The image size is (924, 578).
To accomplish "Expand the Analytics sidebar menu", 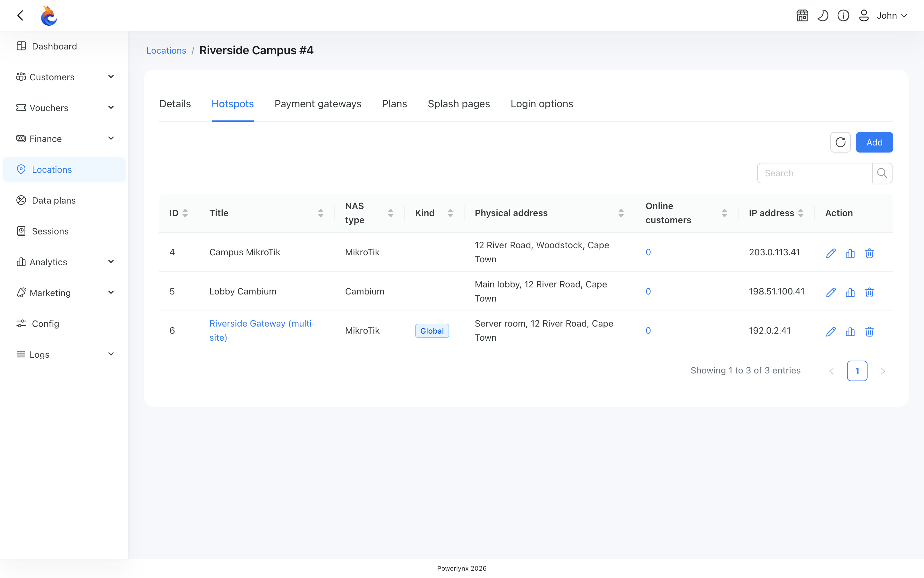I will click(64, 262).
